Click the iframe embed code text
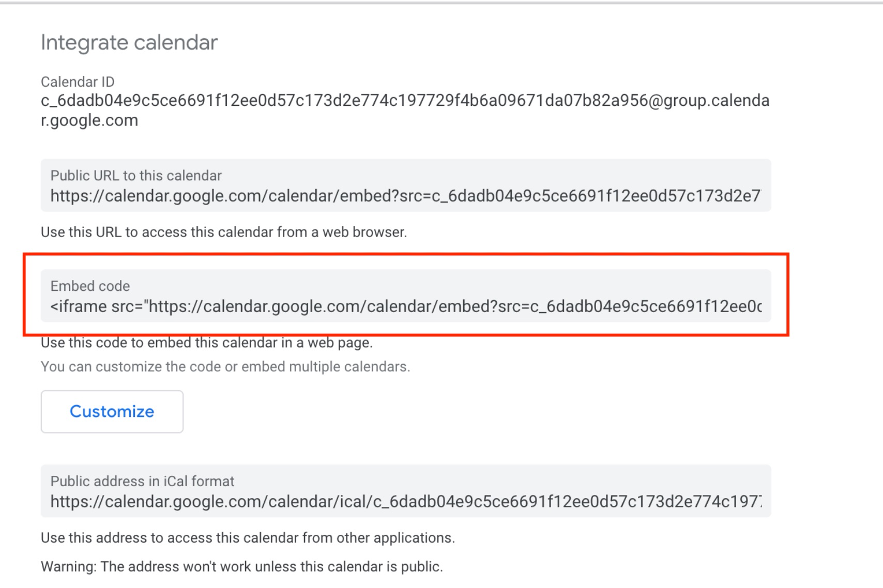Image resolution: width=883 pixels, height=588 pixels. (x=406, y=306)
